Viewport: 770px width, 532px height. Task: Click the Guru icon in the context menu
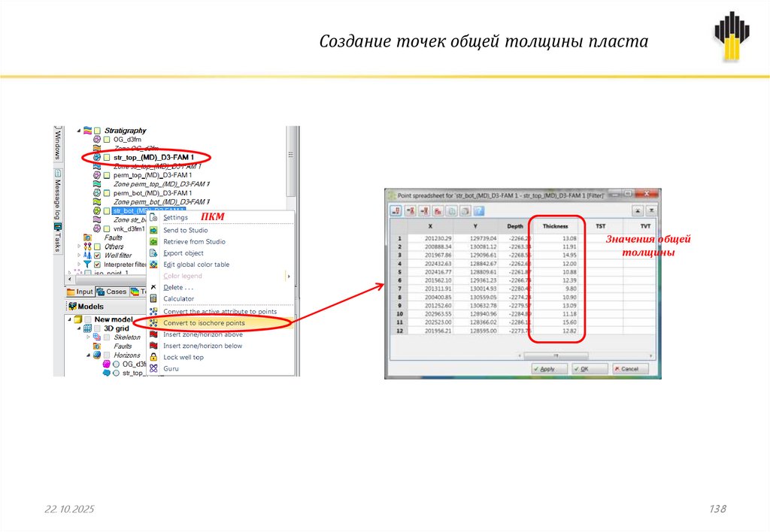[x=153, y=368]
